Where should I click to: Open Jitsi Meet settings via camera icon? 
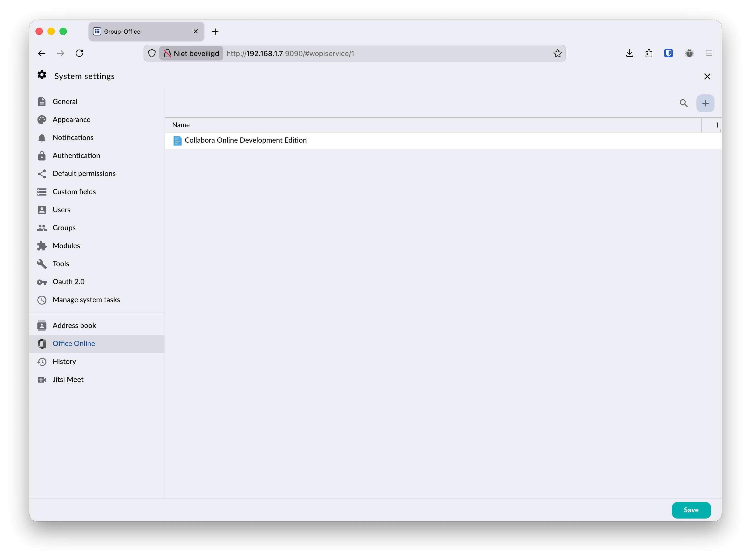tap(42, 380)
